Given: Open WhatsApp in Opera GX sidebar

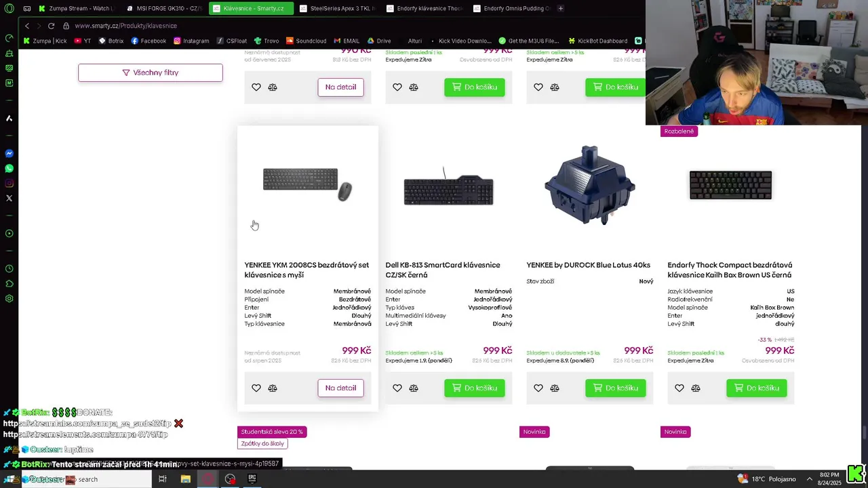Looking at the screenshot, I should [x=9, y=169].
